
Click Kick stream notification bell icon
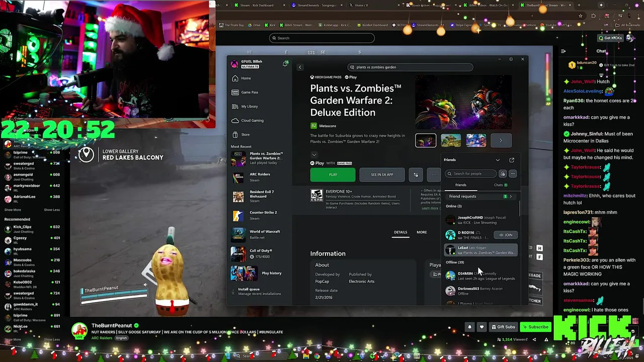point(470,327)
